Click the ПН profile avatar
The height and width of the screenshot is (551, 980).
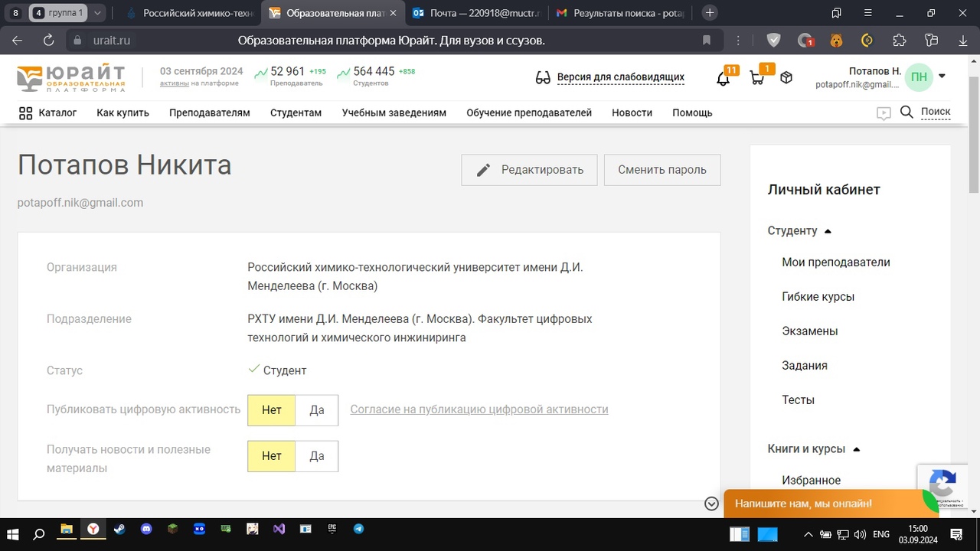pyautogui.click(x=919, y=77)
